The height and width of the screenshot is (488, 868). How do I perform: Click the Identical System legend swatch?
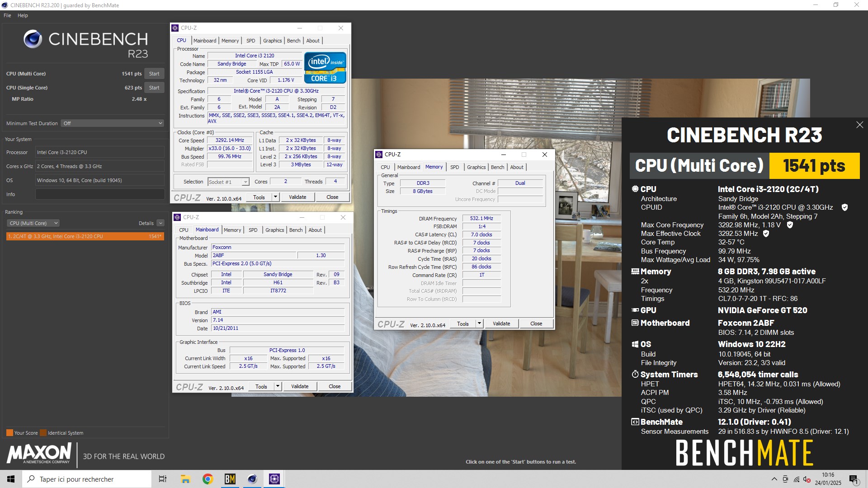[x=43, y=433]
